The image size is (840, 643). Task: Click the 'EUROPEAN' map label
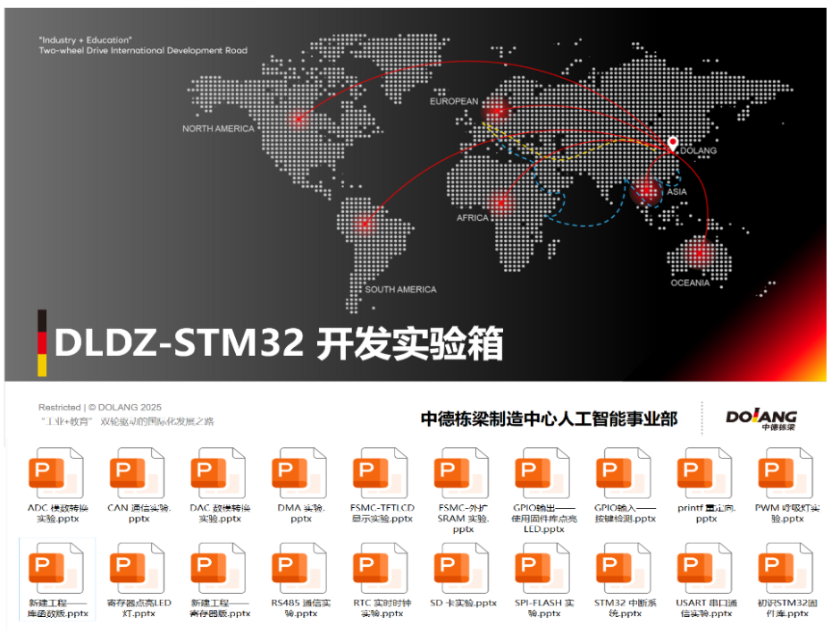coord(454,101)
